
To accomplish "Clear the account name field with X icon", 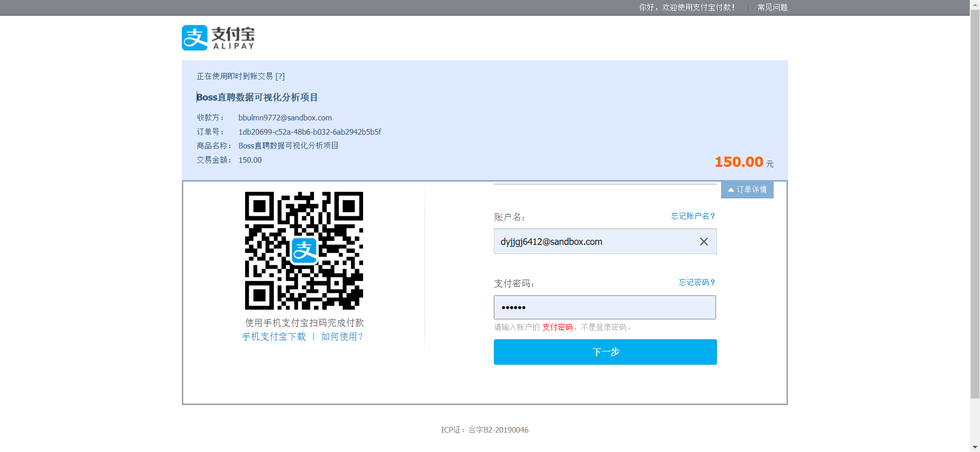I will 704,242.
